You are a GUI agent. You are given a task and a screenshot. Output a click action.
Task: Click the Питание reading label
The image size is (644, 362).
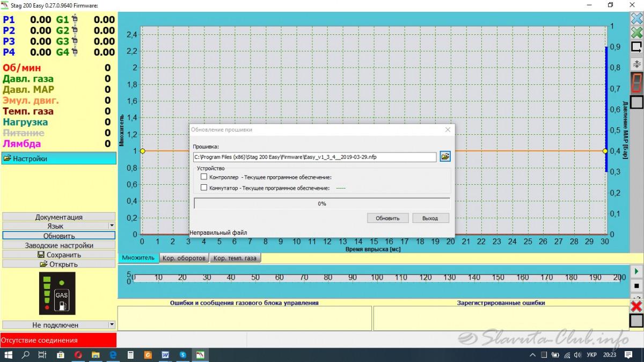(x=24, y=133)
